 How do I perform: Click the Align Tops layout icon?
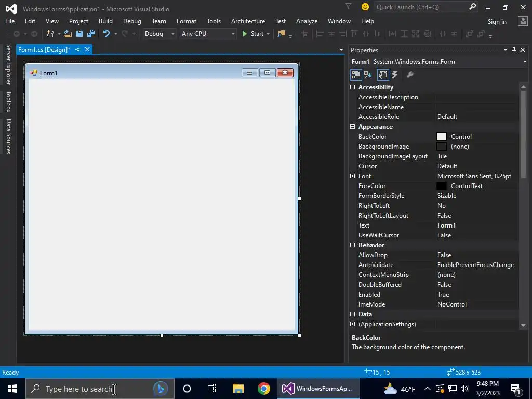354,34
